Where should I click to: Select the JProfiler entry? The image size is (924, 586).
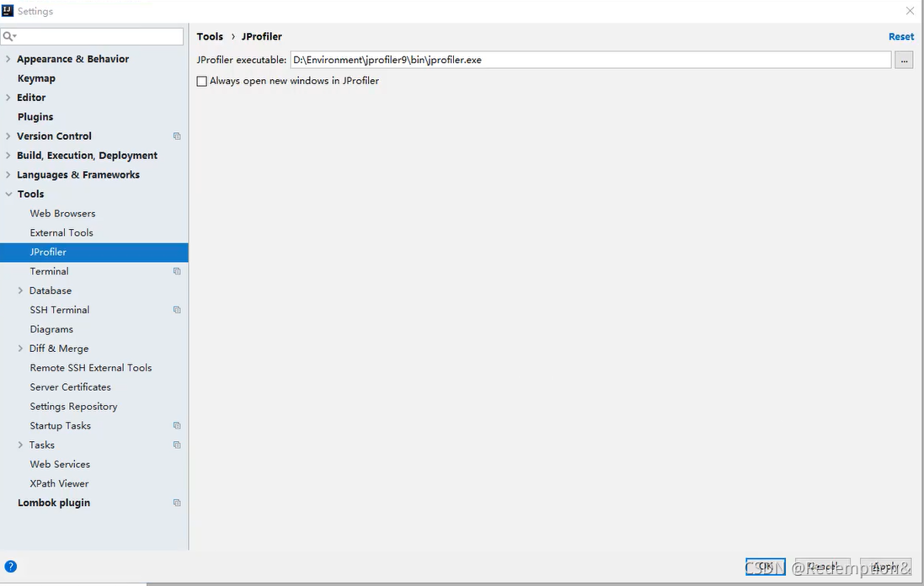(94, 252)
